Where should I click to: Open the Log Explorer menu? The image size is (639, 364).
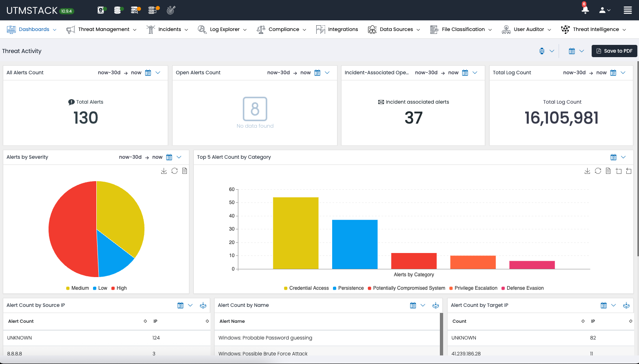[222, 29]
